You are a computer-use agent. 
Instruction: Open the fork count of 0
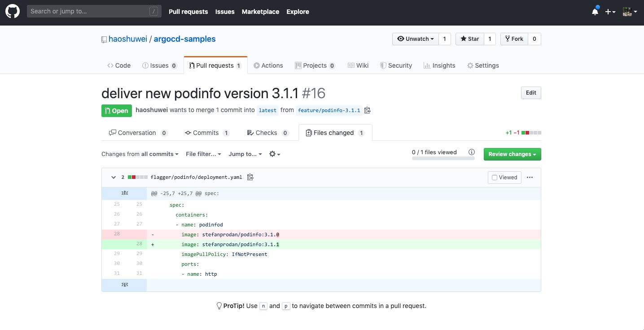point(534,39)
